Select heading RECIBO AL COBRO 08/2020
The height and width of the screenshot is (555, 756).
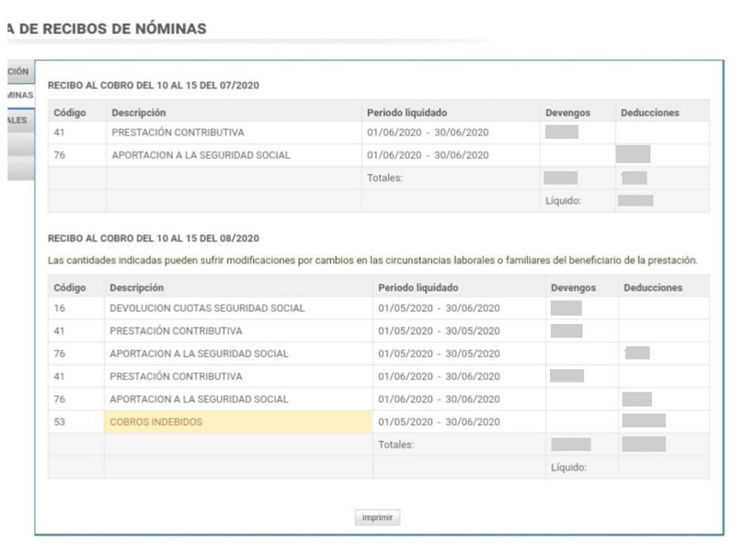153,238
